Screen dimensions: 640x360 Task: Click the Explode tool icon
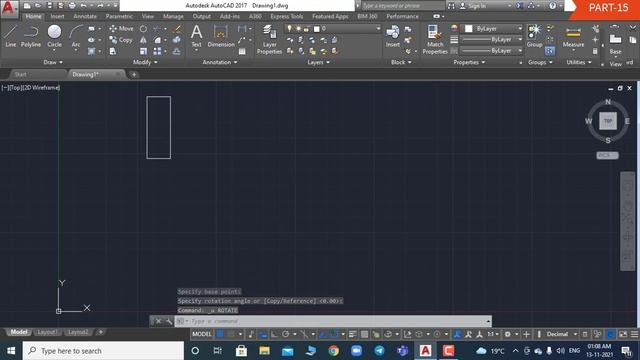tap(177, 40)
